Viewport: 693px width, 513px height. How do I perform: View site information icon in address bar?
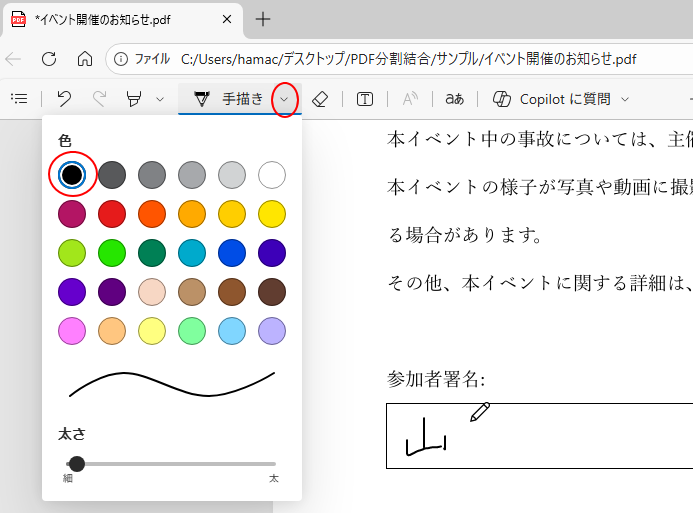tap(121, 59)
